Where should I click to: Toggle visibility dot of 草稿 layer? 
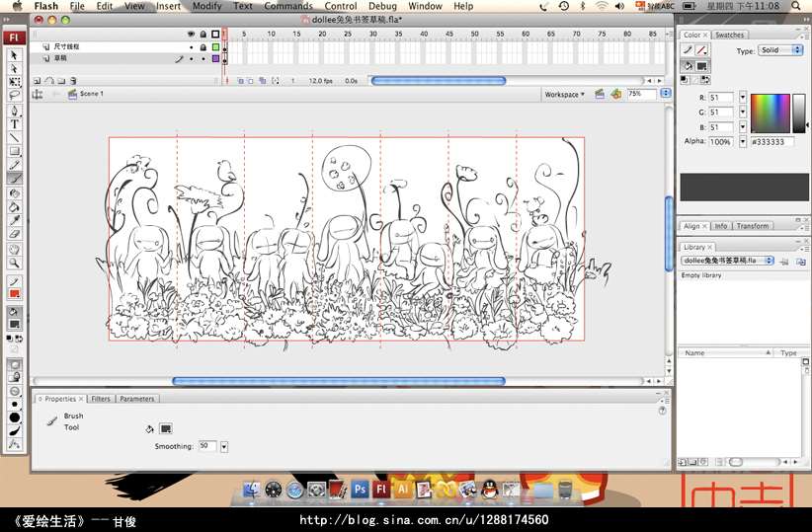tap(191, 59)
